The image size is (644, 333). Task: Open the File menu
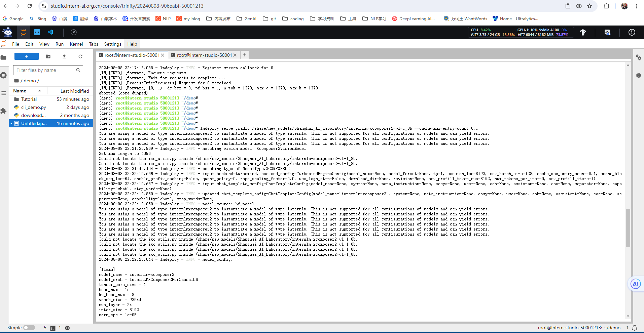15,44
